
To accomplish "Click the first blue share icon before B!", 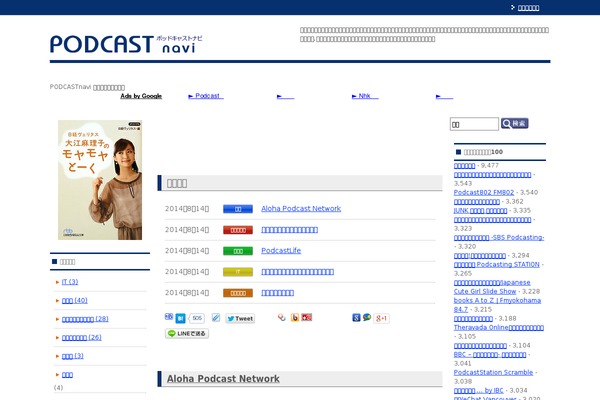I will click(x=169, y=317).
